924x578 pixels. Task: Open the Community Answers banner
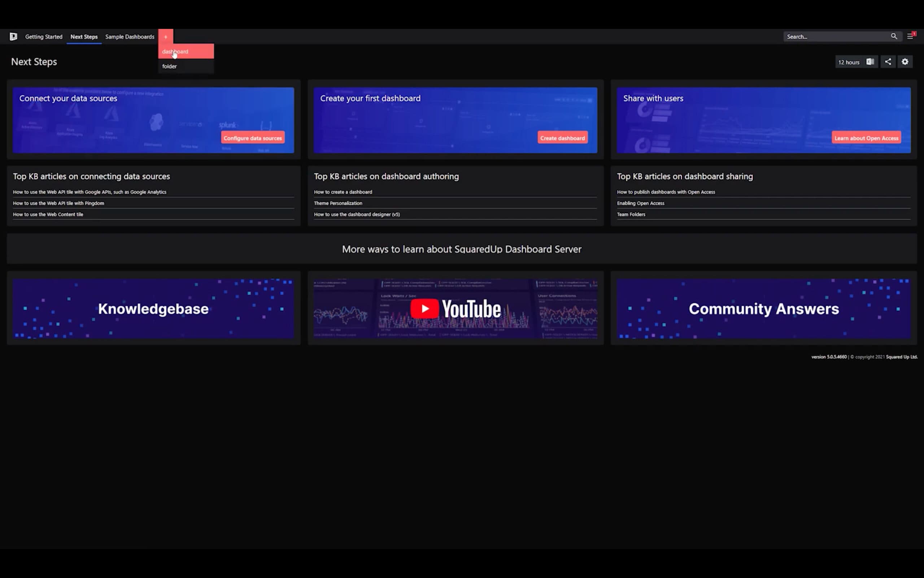764,309
